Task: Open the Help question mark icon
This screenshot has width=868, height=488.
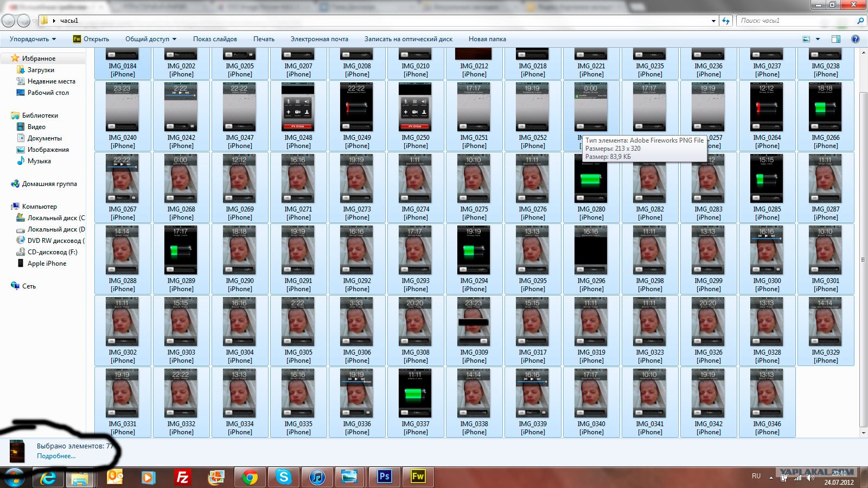Action: [856, 39]
